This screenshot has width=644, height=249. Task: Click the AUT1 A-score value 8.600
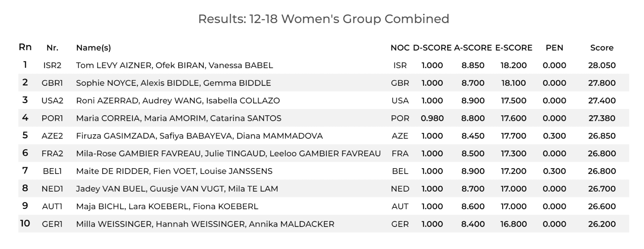(473, 206)
